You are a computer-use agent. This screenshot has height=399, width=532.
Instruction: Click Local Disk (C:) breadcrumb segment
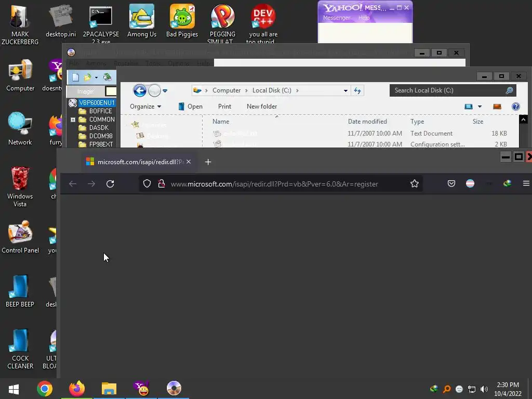click(x=272, y=90)
